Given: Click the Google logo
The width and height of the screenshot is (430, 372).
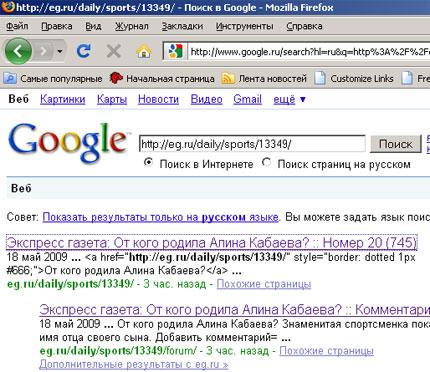Looking at the screenshot, I should [68, 144].
